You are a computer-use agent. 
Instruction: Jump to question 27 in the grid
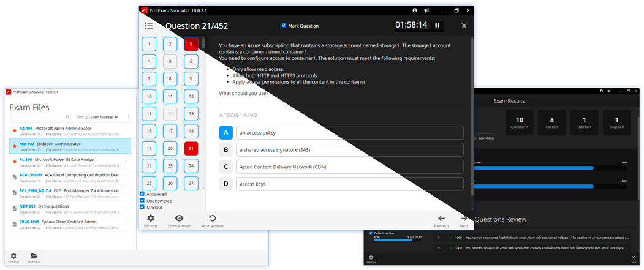pos(191,183)
